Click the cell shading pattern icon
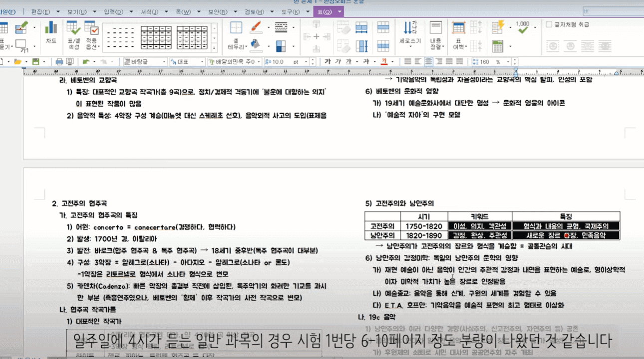644x359 pixels. click(281, 46)
